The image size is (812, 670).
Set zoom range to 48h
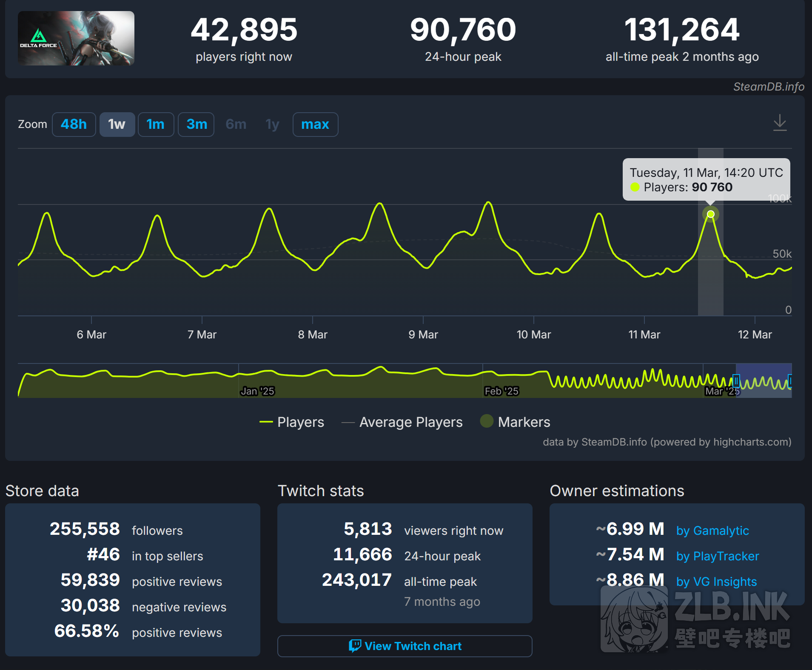tap(74, 125)
